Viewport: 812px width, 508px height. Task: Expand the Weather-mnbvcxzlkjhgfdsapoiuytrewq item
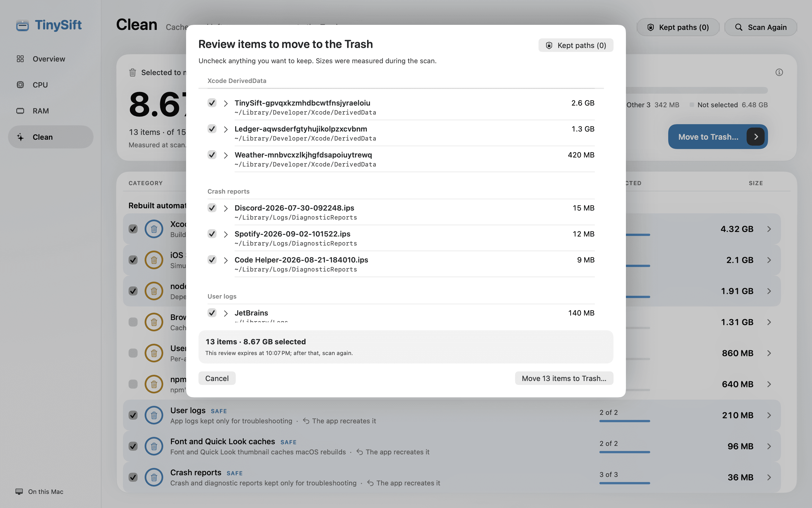[x=226, y=155]
